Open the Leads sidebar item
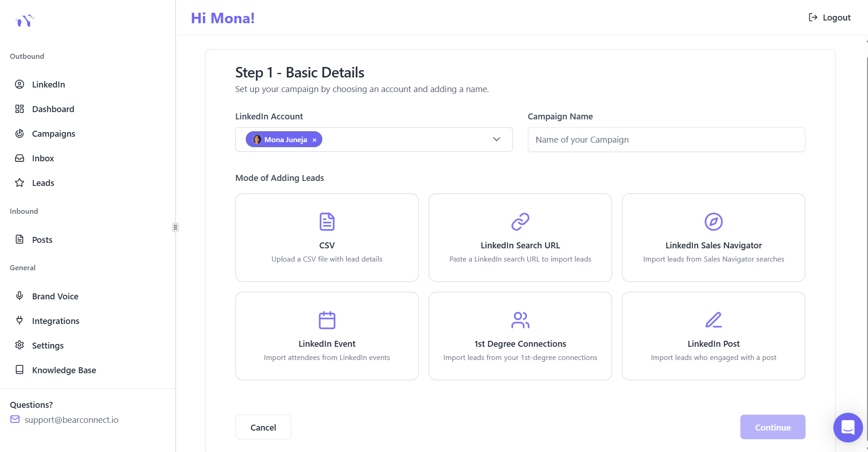 coord(43,183)
